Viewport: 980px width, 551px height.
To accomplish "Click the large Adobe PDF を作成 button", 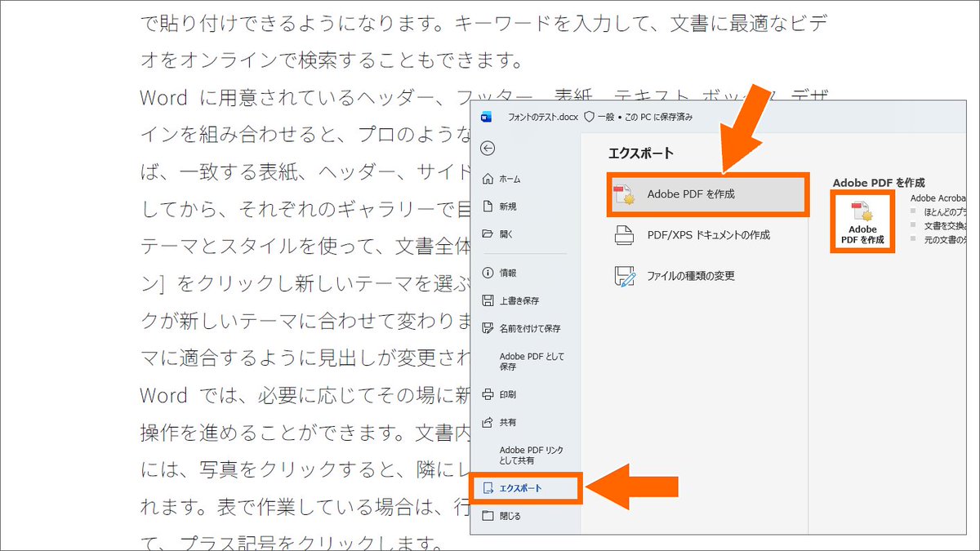I will point(862,220).
